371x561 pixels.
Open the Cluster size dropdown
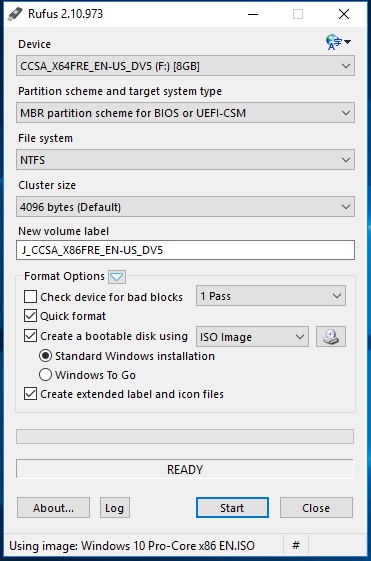coord(185,207)
